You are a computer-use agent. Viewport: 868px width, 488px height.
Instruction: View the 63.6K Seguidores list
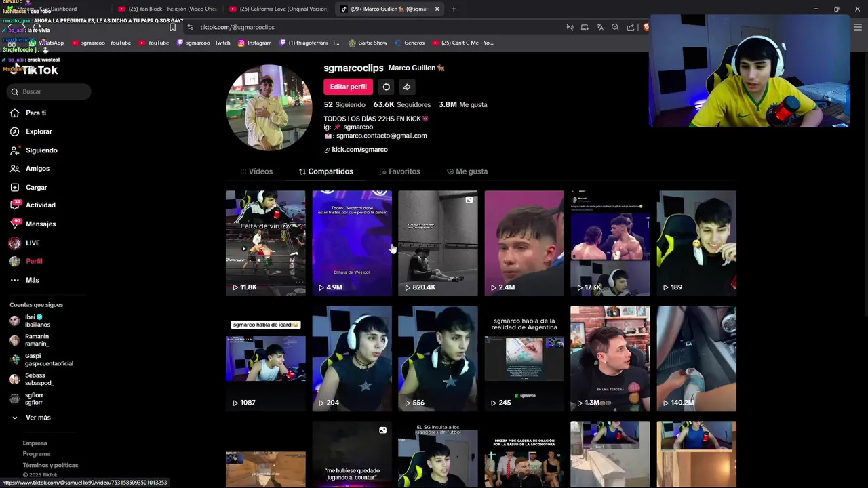click(401, 105)
